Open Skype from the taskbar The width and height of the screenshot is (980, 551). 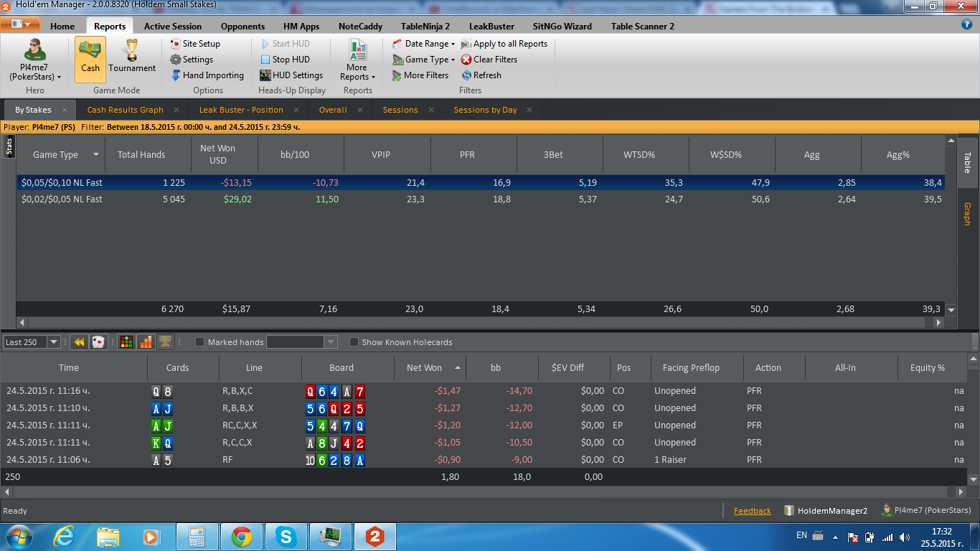click(286, 537)
